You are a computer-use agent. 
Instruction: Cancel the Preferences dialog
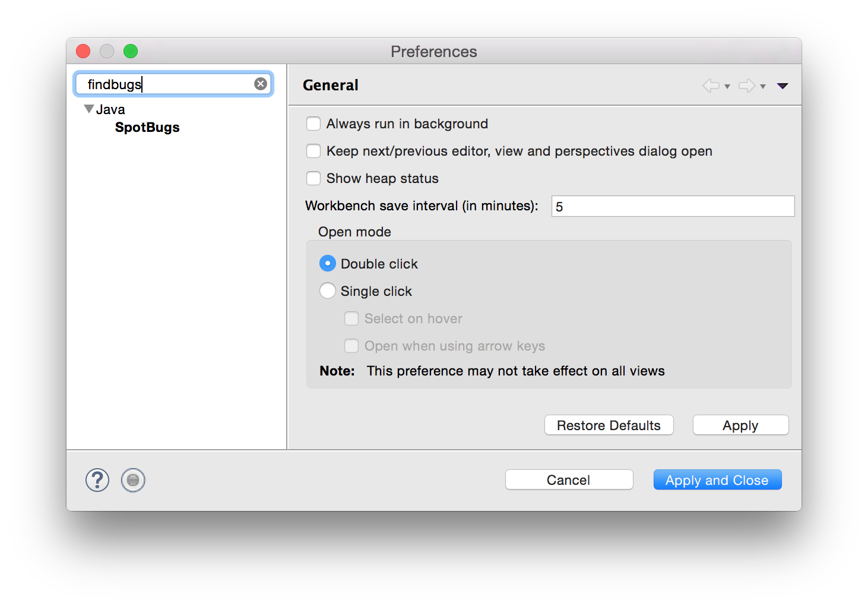coord(568,479)
